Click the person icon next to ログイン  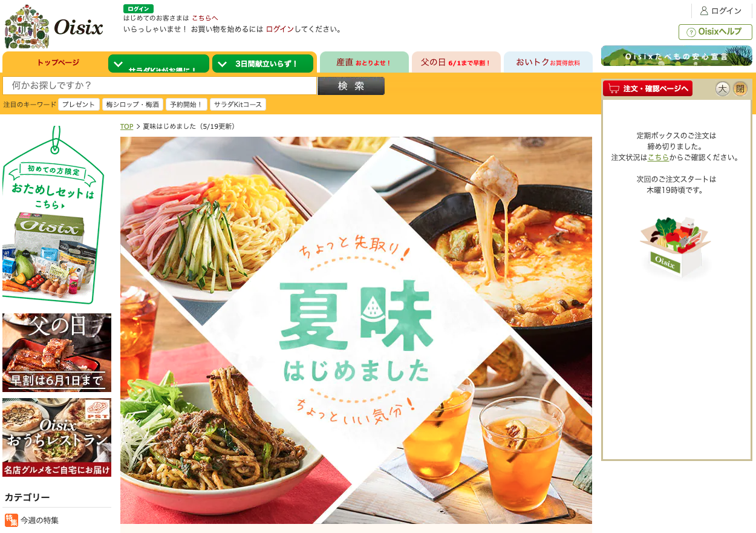point(704,11)
